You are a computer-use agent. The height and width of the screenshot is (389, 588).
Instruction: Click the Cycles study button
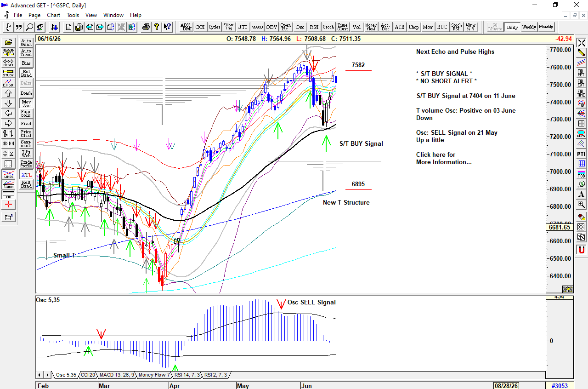[x=215, y=27]
